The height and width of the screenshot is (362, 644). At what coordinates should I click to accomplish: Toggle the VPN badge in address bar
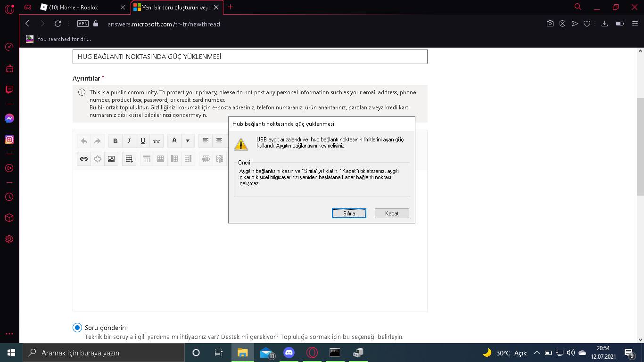(83, 24)
